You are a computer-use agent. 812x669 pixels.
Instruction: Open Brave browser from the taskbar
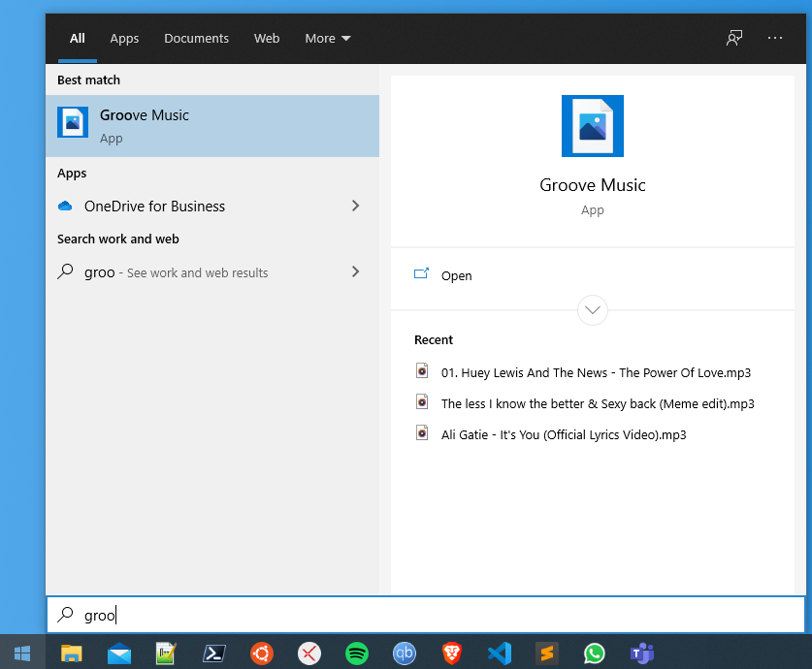(x=451, y=653)
